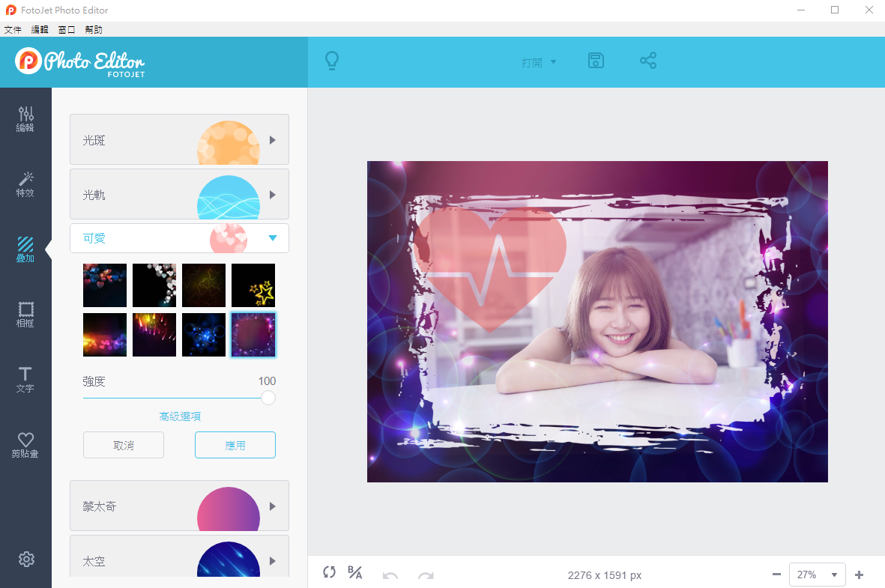Viewport: 885px width, 588px height.
Task: Open the 剪貼畫 (Clipart) panel
Action: tap(25, 445)
